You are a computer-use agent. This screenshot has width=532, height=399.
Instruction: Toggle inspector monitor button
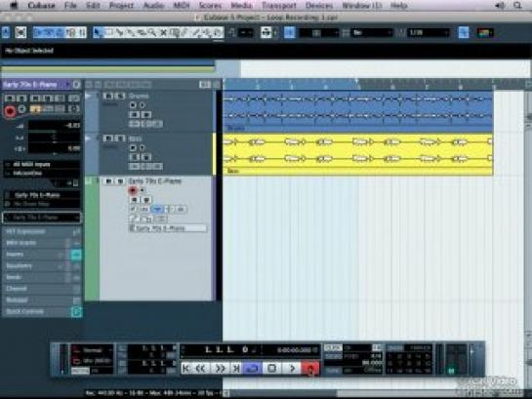pos(22,109)
